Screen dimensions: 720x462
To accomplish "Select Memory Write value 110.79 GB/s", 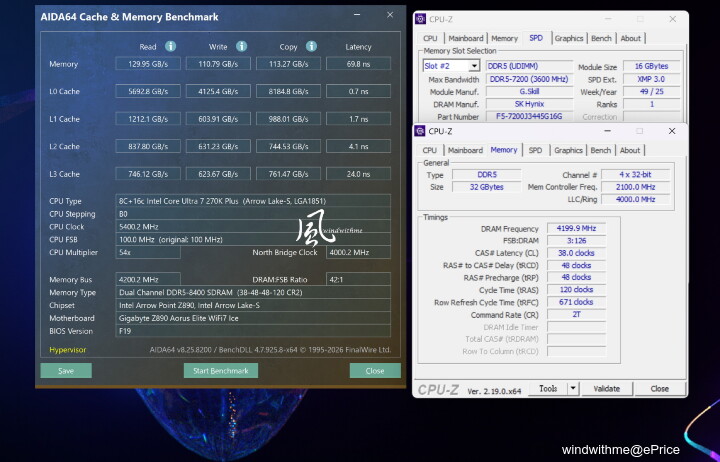I will [x=218, y=64].
